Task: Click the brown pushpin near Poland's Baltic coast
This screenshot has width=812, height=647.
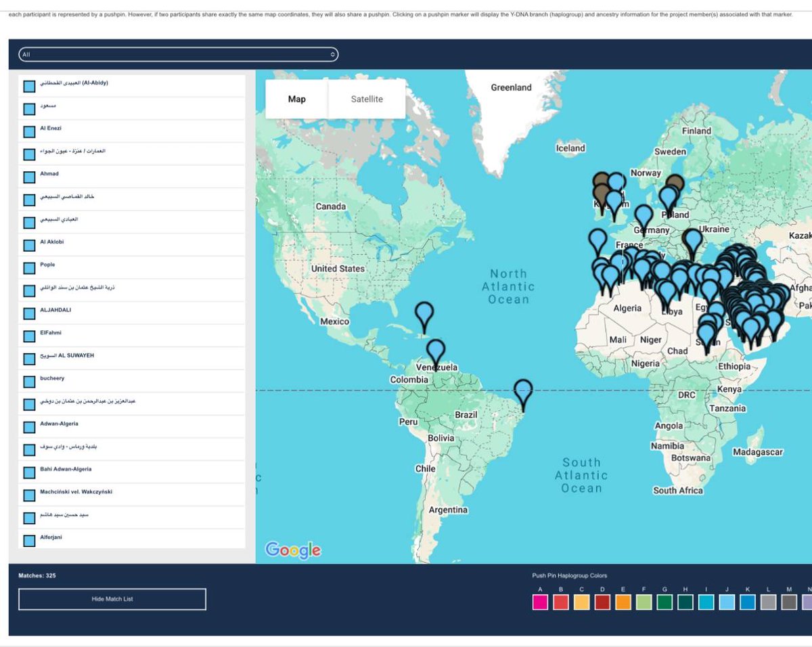Action: [675, 184]
